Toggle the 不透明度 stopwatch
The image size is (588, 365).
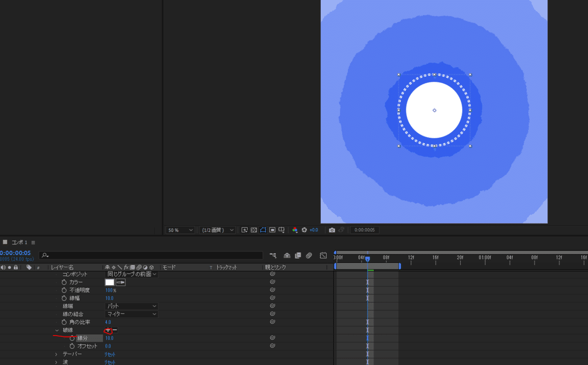[x=64, y=290]
